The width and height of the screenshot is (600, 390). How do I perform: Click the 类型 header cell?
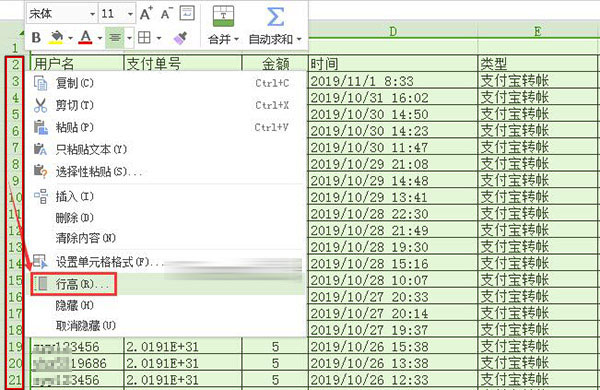click(x=538, y=63)
